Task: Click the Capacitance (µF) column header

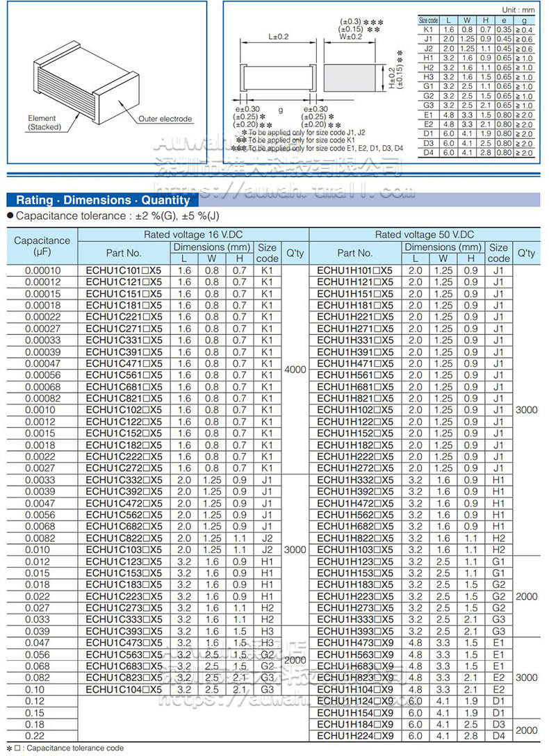Action: click(x=42, y=246)
